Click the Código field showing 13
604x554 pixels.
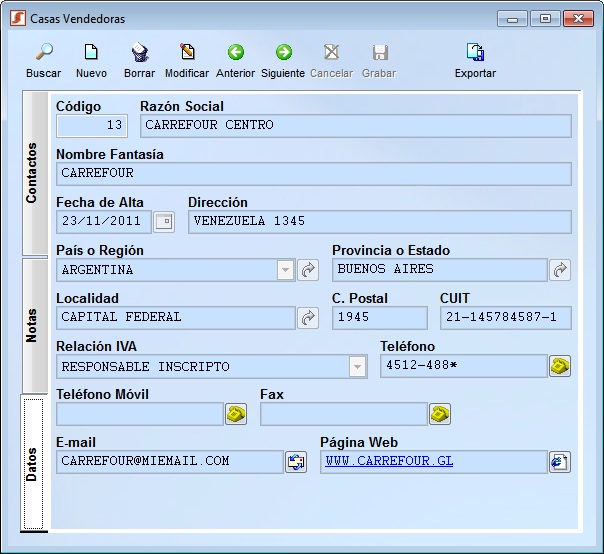92,126
